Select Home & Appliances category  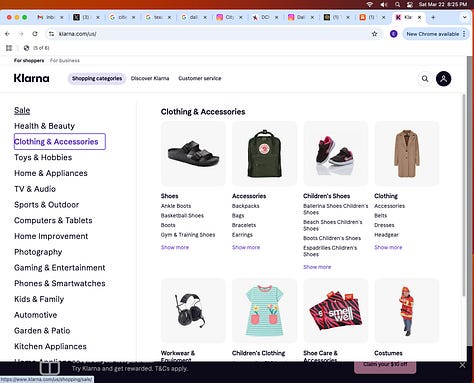tap(51, 173)
